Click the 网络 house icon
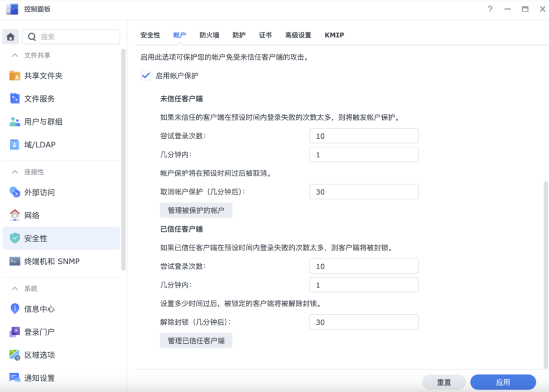The width and height of the screenshot is (549, 392). (x=15, y=215)
